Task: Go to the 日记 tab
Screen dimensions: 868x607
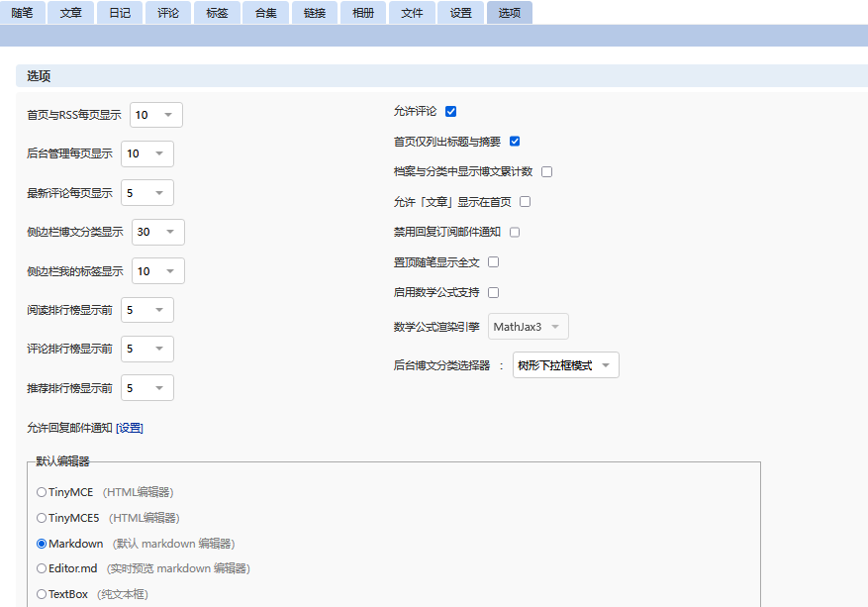Action: [x=120, y=12]
